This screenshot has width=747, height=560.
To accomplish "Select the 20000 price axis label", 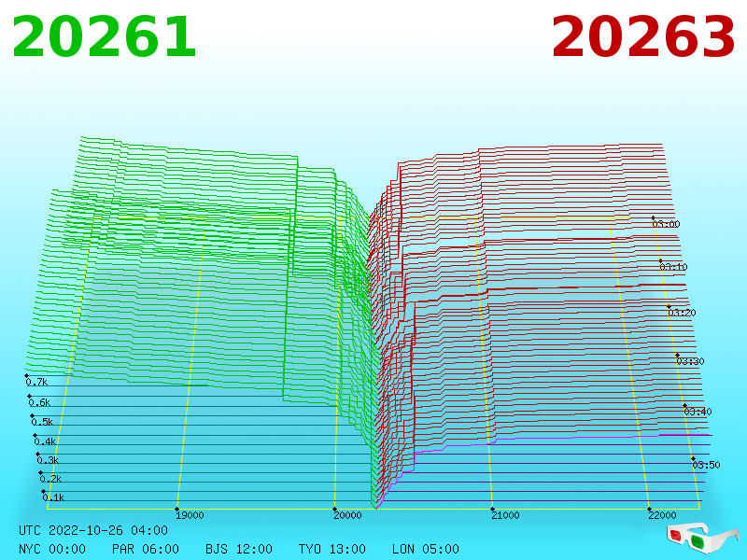I will (347, 515).
